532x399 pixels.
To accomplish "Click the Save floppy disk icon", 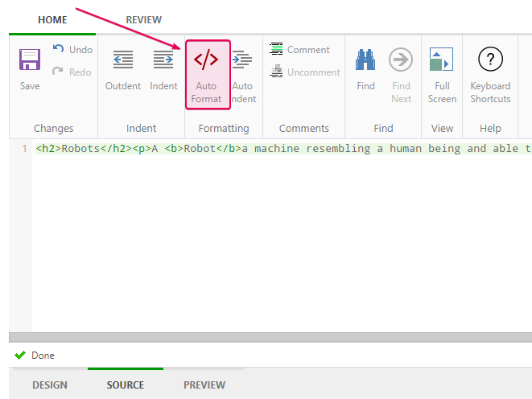I will 30,60.
